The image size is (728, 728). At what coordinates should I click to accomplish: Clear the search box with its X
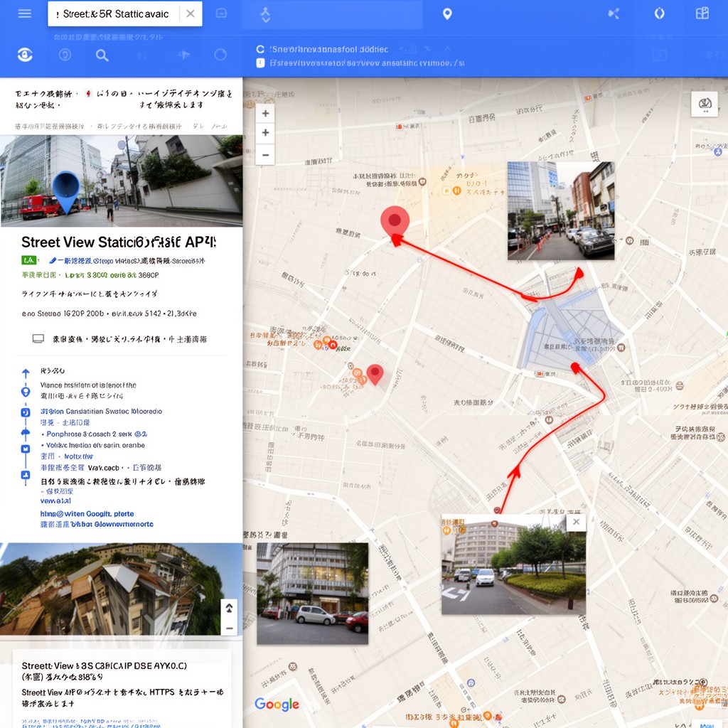pos(191,14)
